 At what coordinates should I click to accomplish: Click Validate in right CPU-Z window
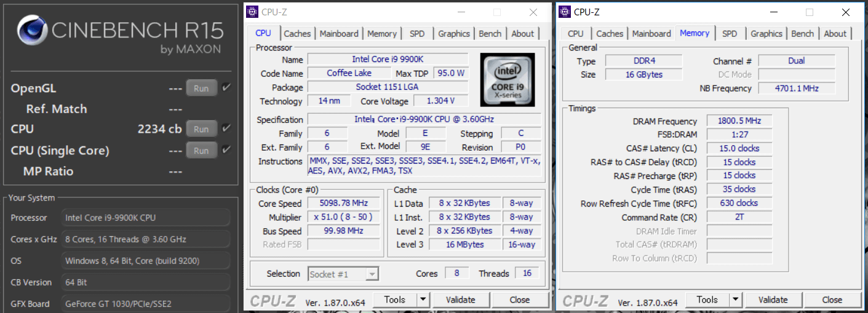(x=773, y=300)
